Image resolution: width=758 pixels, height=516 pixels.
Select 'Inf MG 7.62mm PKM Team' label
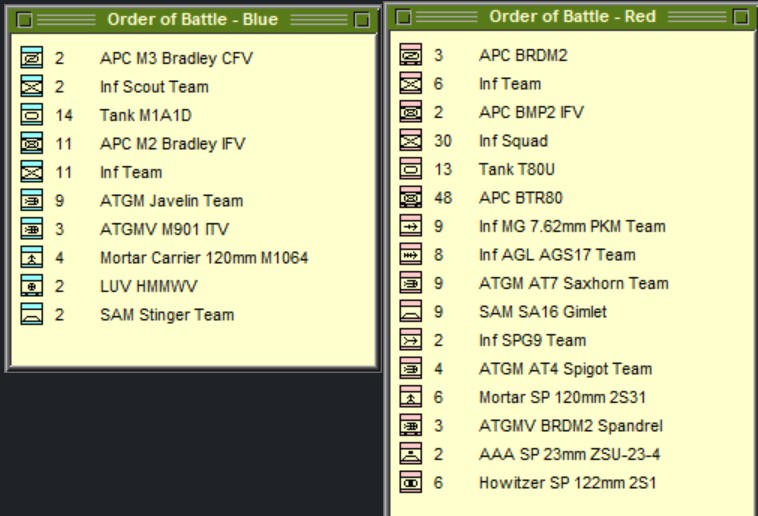(572, 226)
